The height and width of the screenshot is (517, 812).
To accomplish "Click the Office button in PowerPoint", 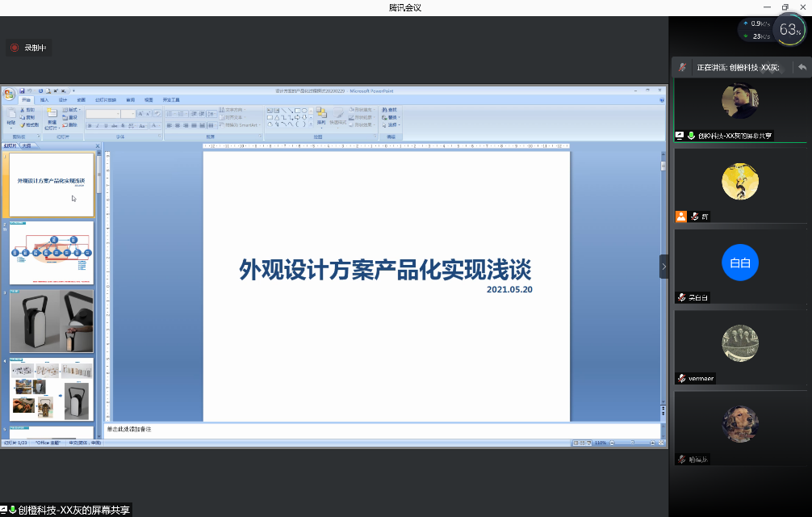I will point(9,95).
